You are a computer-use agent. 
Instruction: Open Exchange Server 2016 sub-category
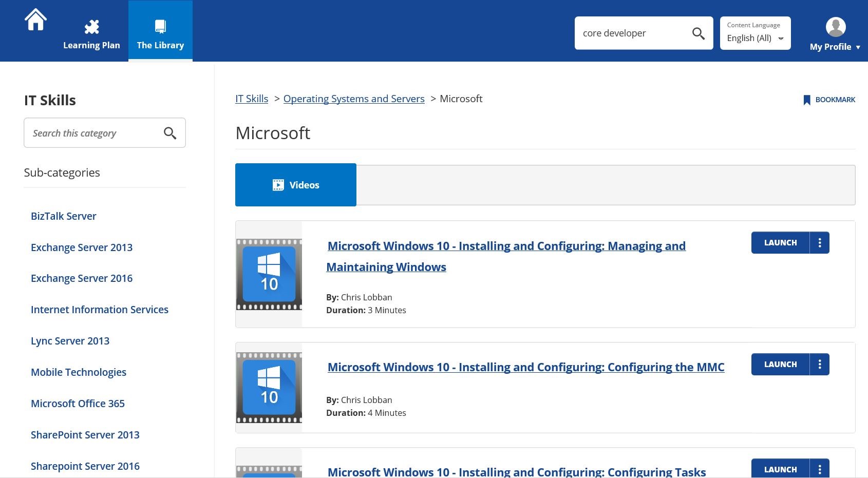tap(82, 278)
